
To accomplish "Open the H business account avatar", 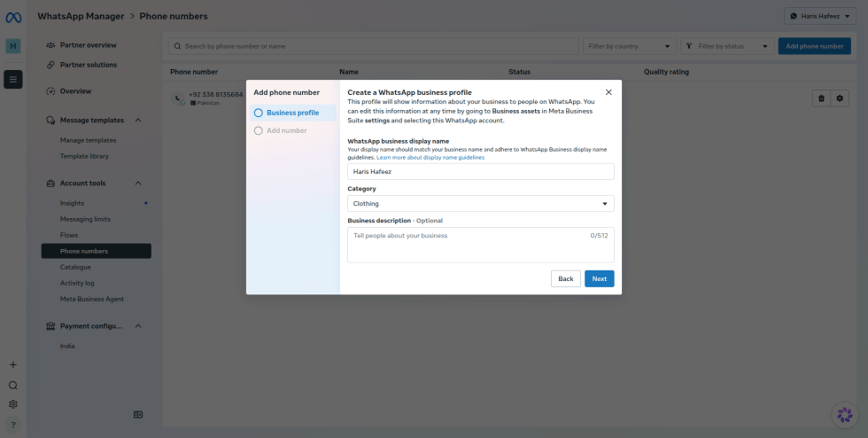I will pyautogui.click(x=13, y=46).
